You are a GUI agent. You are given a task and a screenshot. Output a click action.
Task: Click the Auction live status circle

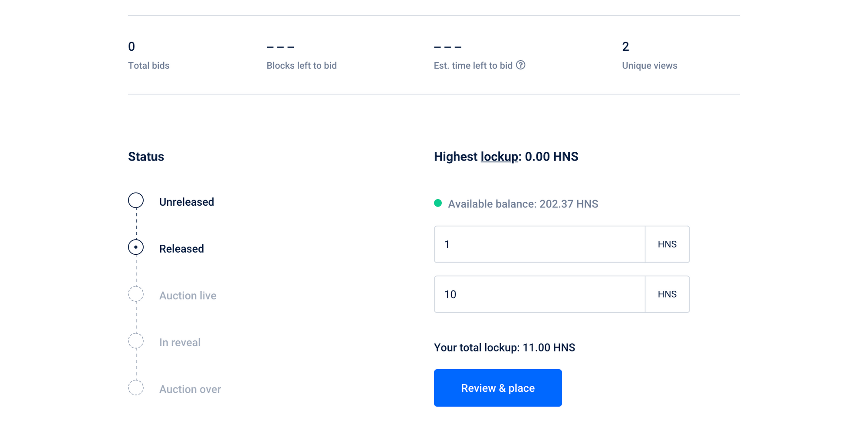[137, 294]
